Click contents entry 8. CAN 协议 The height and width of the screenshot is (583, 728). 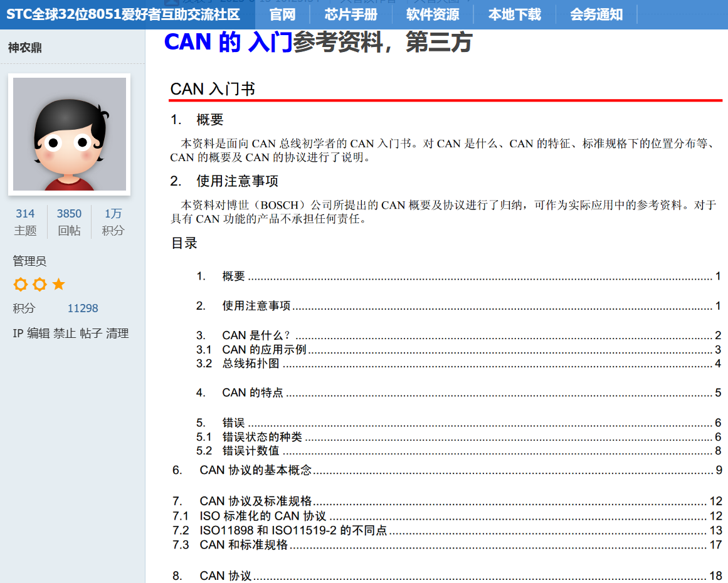pyautogui.click(x=447, y=575)
